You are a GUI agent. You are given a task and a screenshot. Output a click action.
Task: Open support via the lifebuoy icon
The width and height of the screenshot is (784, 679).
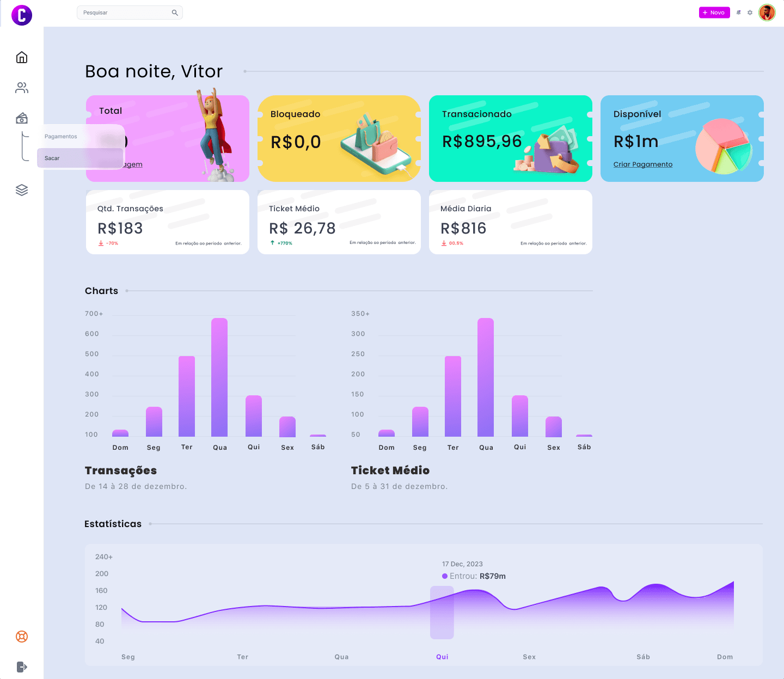pos(22,637)
